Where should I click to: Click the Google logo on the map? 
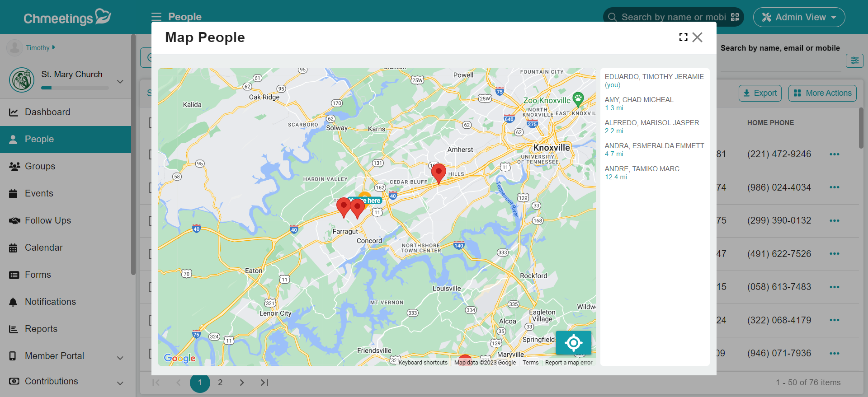tap(179, 358)
